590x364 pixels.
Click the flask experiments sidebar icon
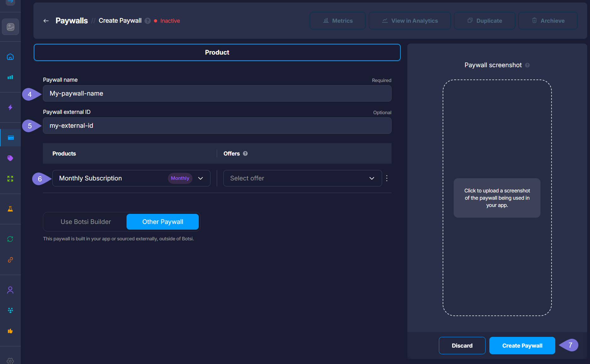click(x=10, y=209)
